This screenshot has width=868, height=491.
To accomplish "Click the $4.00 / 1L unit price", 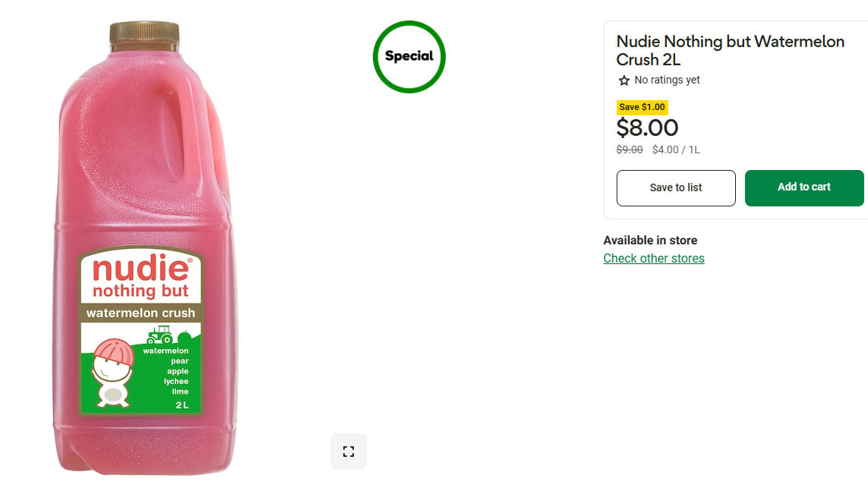I will (676, 150).
